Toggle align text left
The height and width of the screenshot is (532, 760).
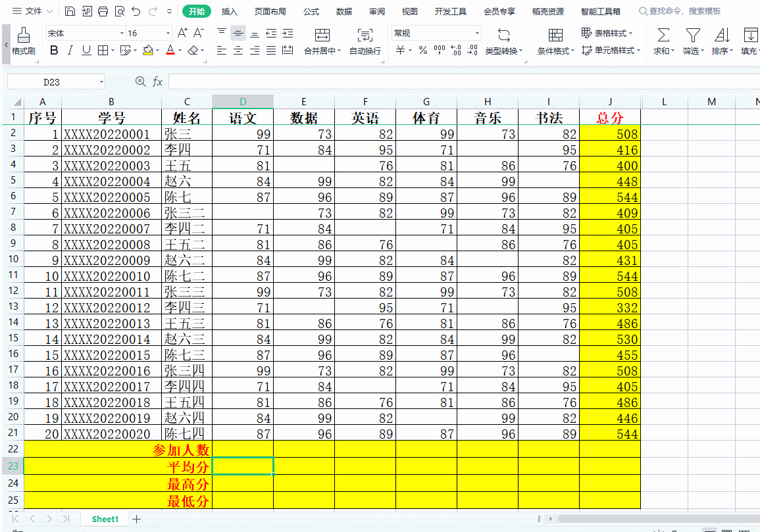222,51
